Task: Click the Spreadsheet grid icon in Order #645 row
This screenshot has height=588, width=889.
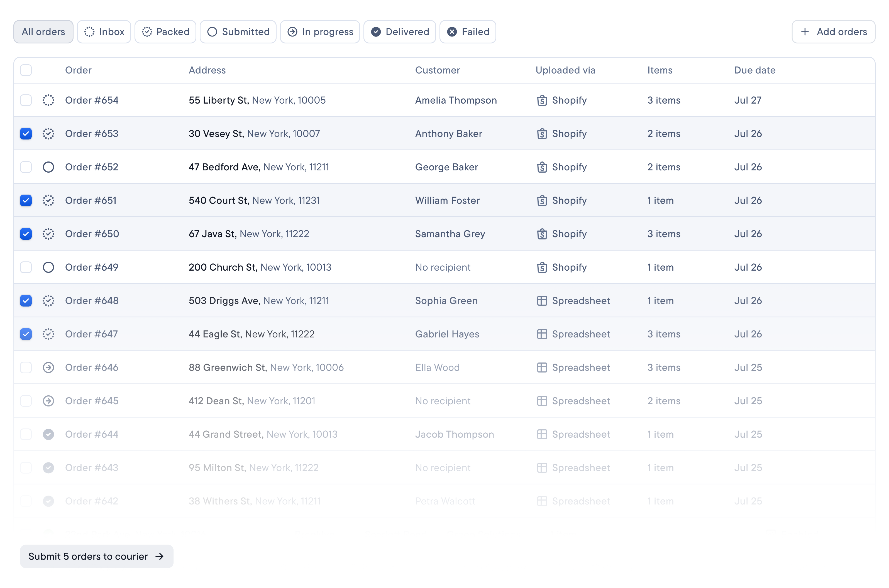Action: [x=542, y=401]
